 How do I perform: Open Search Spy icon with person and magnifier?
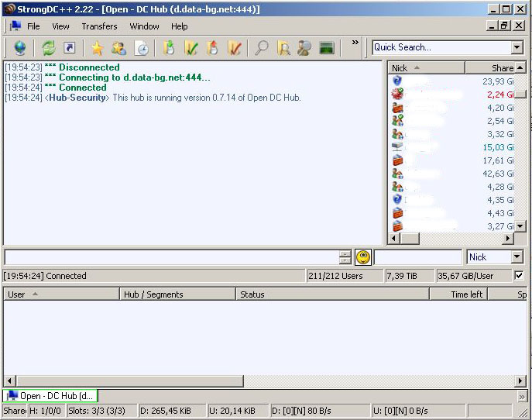tap(304, 47)
